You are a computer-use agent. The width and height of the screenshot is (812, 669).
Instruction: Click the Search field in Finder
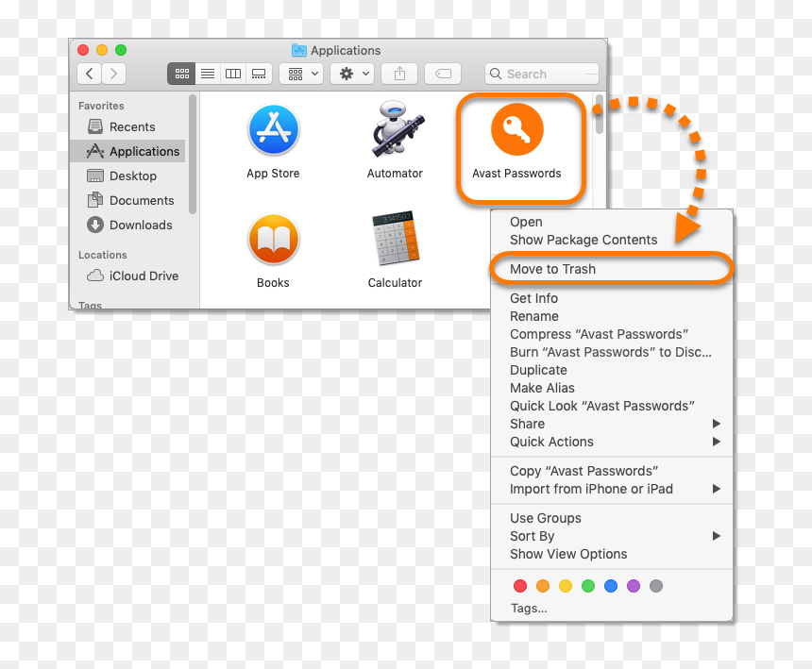pos(542,74)
